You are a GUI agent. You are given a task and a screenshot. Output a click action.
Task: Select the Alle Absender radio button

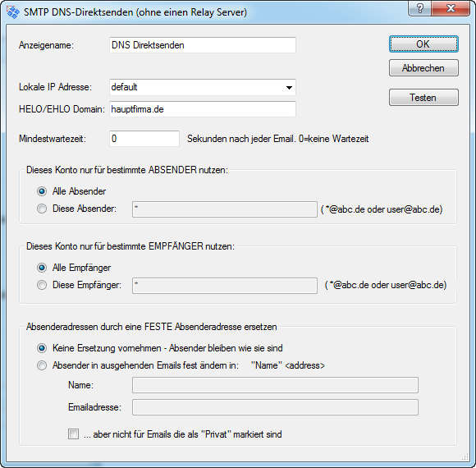click(x=42, y=191)
